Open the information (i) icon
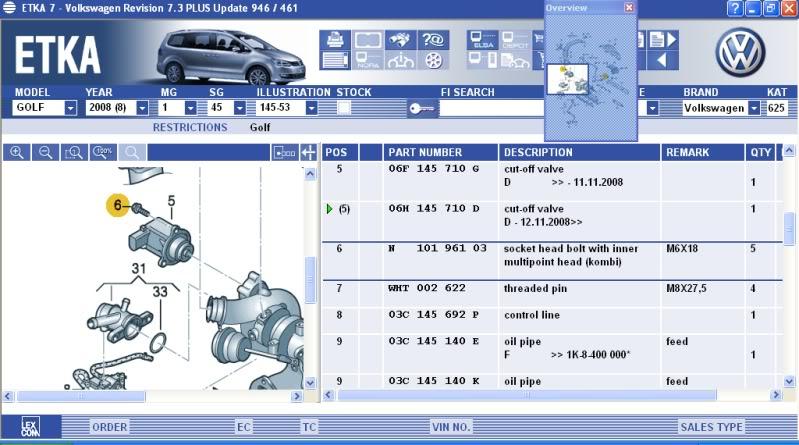This screenshot has width=799, height=445. pyautogui.click(x=401, y=60)
